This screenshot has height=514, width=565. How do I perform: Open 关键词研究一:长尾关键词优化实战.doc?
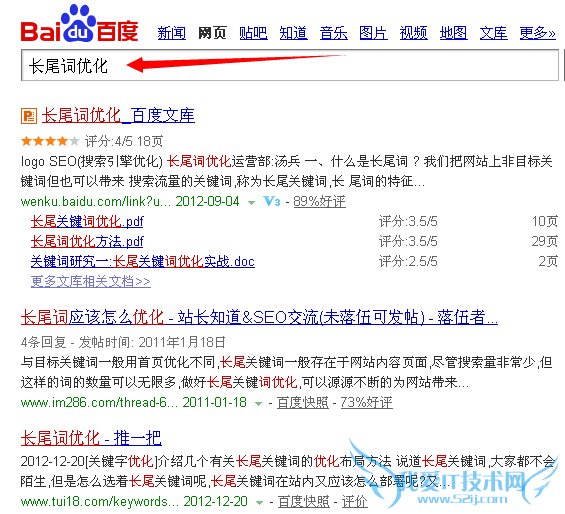[x=143, y=261]
